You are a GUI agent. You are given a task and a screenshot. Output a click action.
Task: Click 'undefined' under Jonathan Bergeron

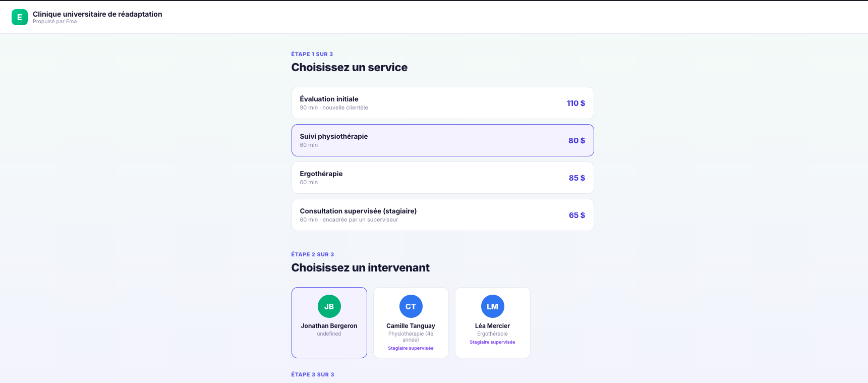[x=329, y=334]
